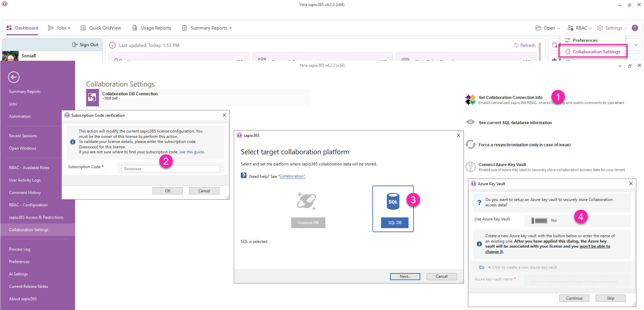
Task: Close the sapio365 platform selection dialog
Action: click(x=459, y=135)
